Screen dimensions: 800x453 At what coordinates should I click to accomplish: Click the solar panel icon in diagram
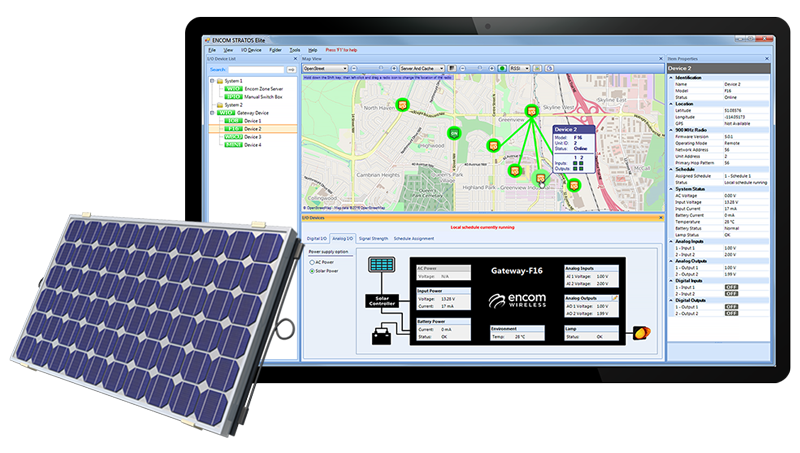point(382,264)
